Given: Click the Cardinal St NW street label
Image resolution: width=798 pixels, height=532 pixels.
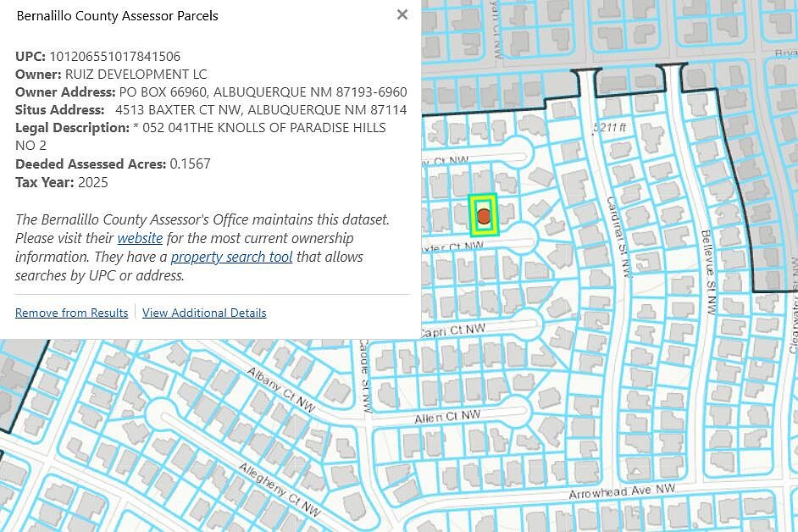Looking at the screenshot, I should click(619, 236).
